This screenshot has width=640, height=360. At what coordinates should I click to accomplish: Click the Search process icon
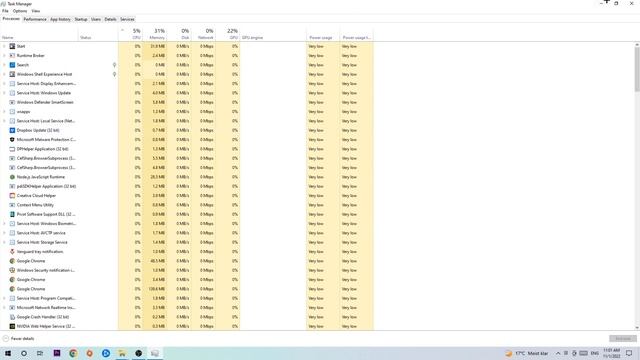12,65
